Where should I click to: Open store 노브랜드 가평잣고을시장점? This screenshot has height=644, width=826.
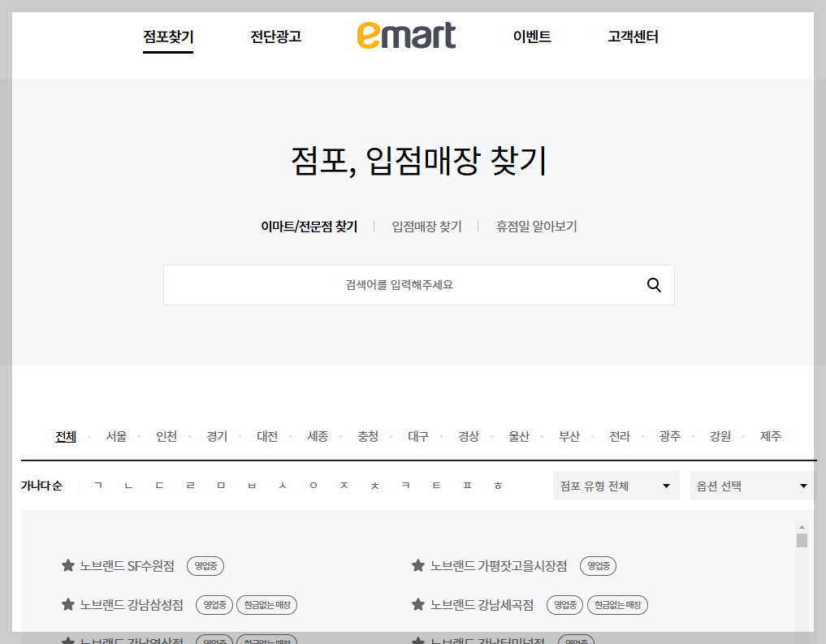coord(499,566)
